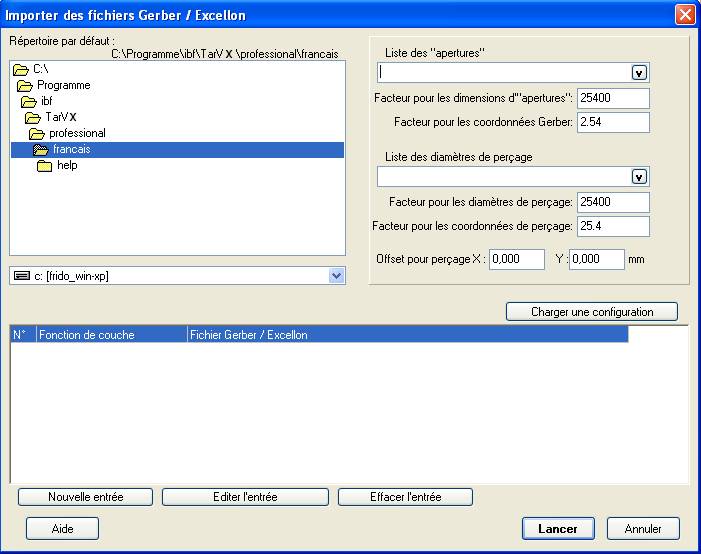Click the Gerber coordinates factor field
The width and height of the screenshot is (701, 554).
pyautogui.click(x=613, y=122)
